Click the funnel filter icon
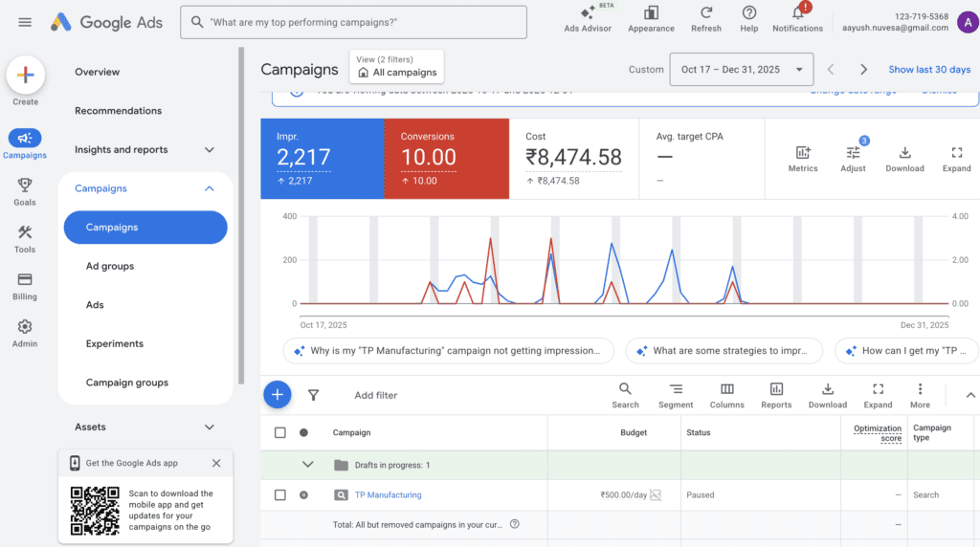 pyautogui.click(x=313, y=395)
